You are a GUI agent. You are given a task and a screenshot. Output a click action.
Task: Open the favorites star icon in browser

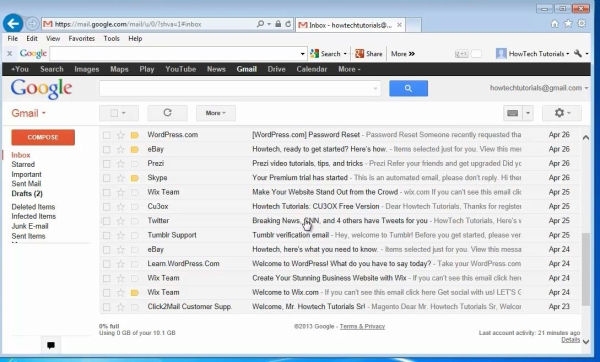[568, 24]
